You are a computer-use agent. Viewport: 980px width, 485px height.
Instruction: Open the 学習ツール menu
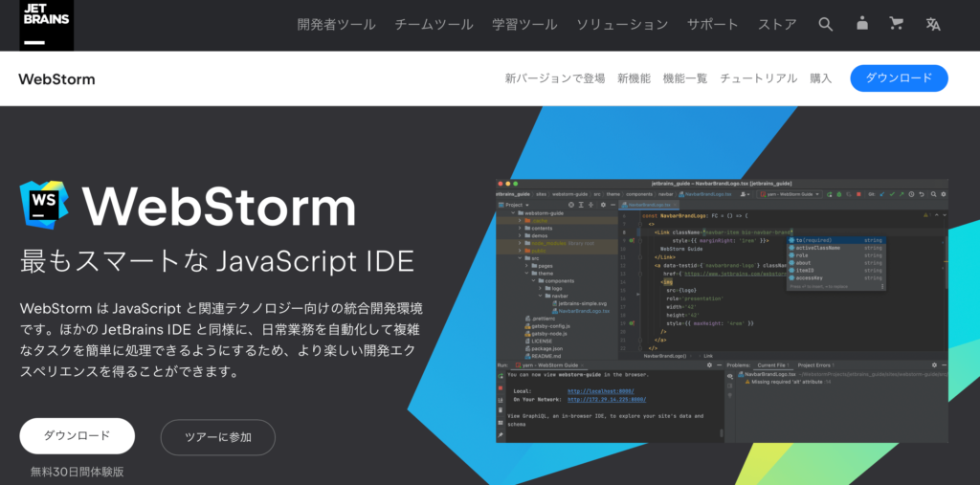[x=524, y=24]
